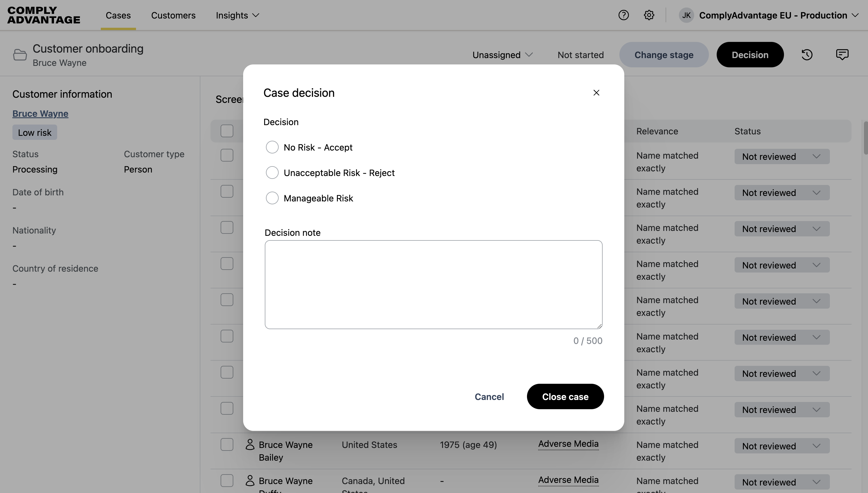The height and width of the screenshot is (493, 868).
Task: Open first row Not reviewed status dropdown
Action: (x=782, y=156)
